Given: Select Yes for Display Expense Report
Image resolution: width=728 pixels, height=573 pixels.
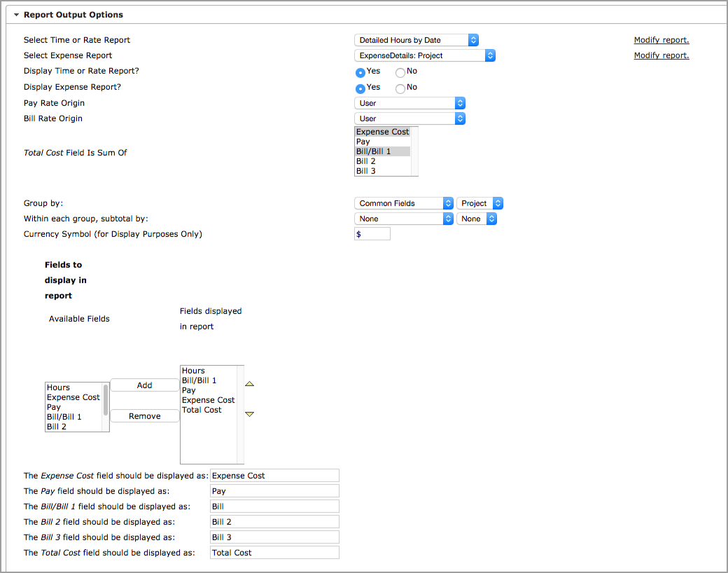Looking at the screenshot, I should tap(360, 88).
